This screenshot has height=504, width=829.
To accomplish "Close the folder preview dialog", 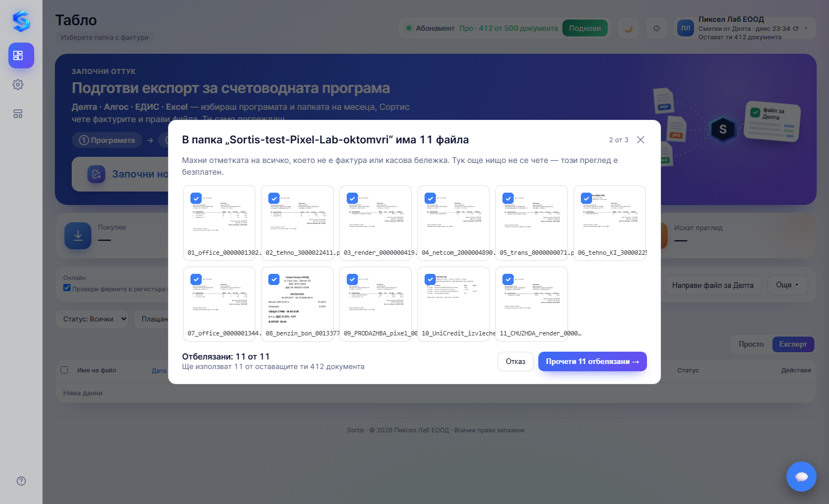I will [641, 139].
